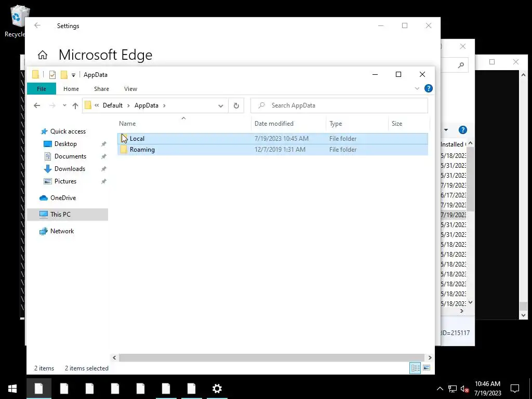Click the Search AppData field
532x399 pixels.
pyautogui.click(x=339, y=105)
